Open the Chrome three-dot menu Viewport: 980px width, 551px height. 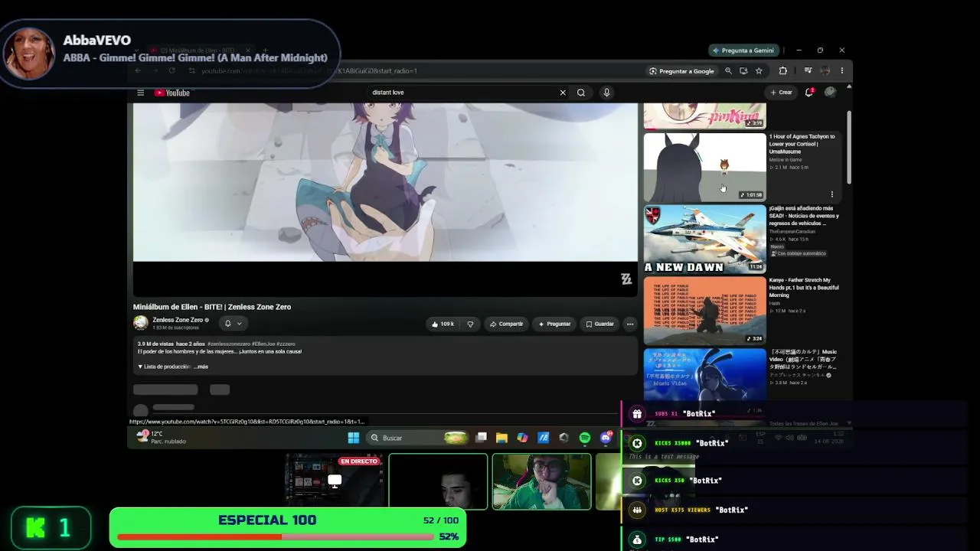coord(841,71)
